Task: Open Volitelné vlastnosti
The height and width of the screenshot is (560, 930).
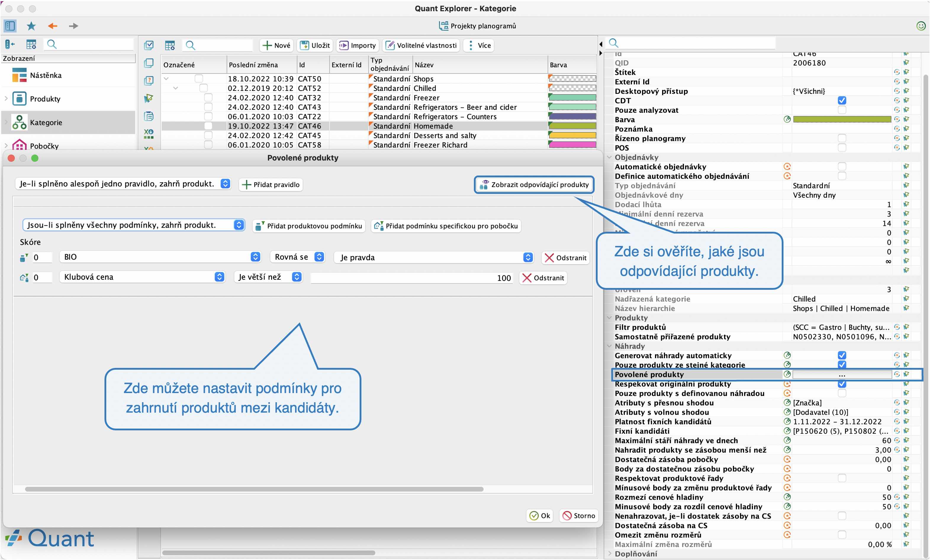Action: (421, 45)
